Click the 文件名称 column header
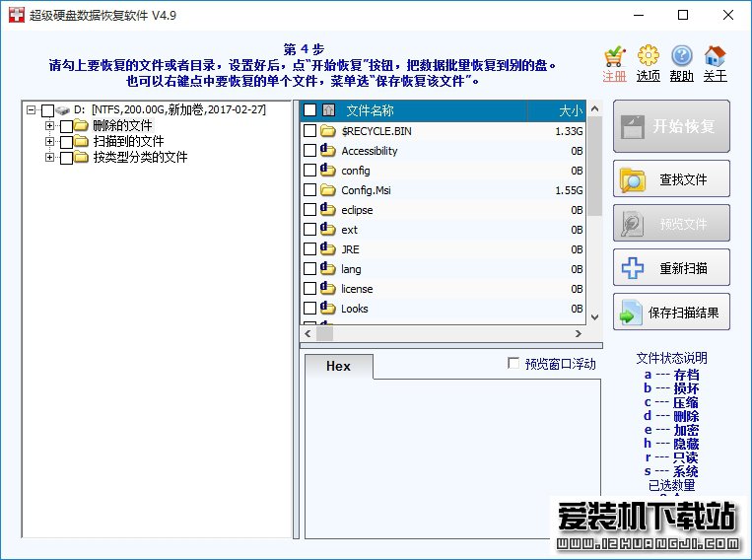 point(370,110)
